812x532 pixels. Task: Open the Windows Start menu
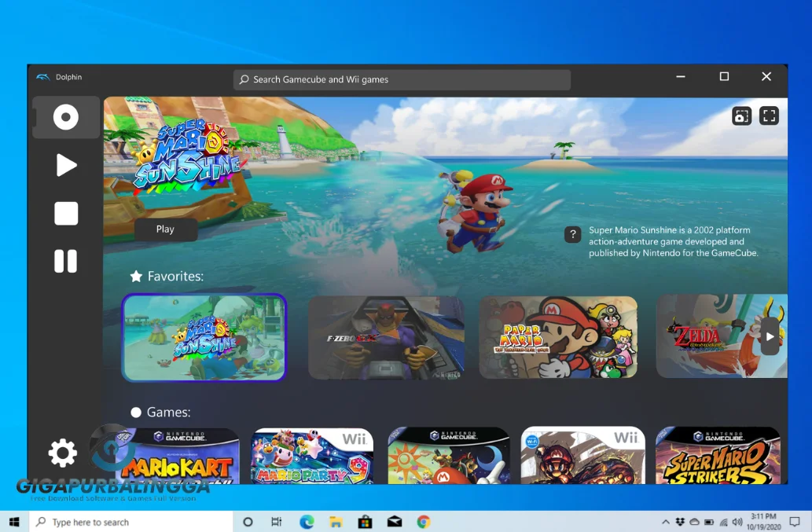[13, 521]
